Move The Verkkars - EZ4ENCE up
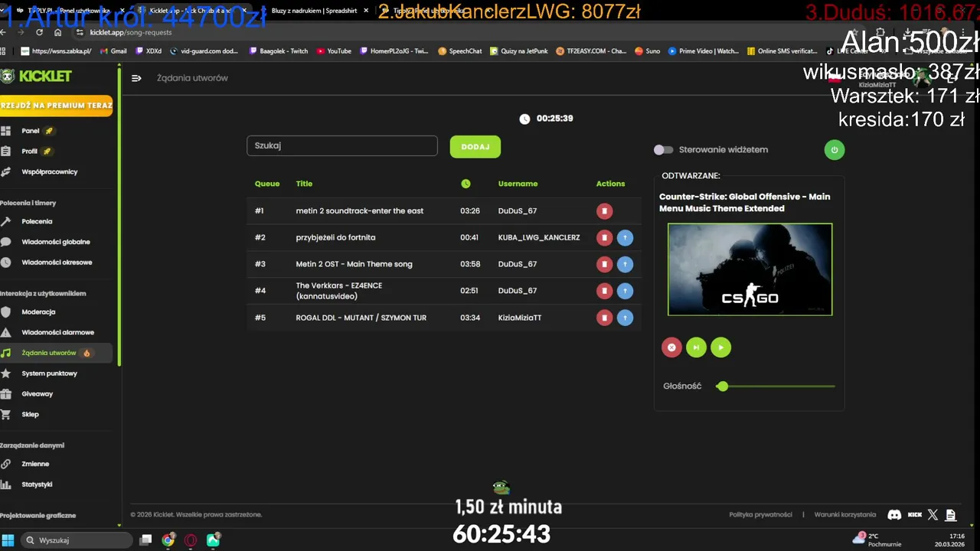Screen dimensions: 980x551 click(625, 291)
